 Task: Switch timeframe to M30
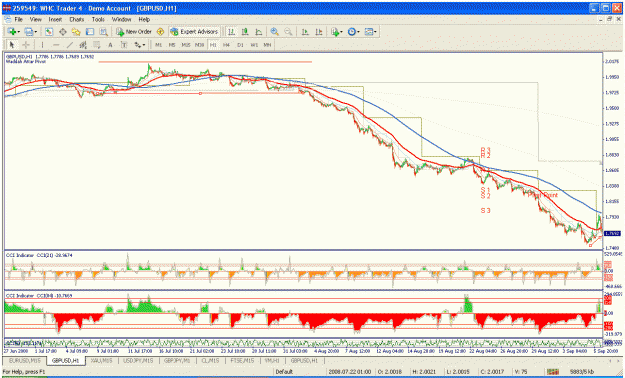(x=199, y=45)
